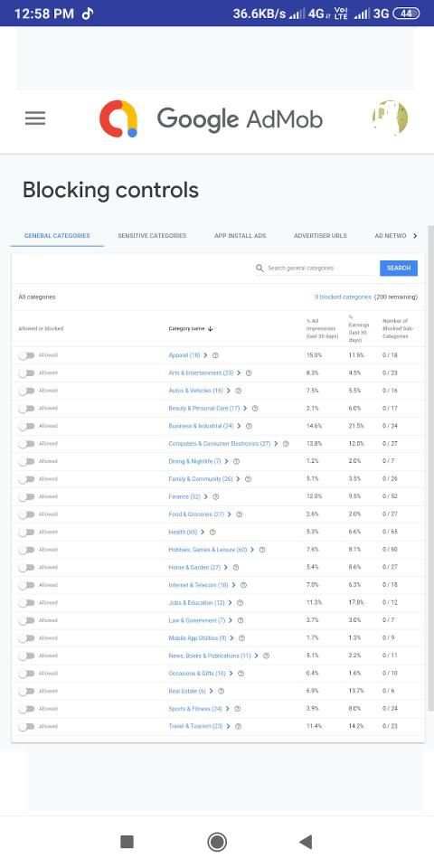Click the search magnifier icon

pyautogui.click(x=259, y=268)
